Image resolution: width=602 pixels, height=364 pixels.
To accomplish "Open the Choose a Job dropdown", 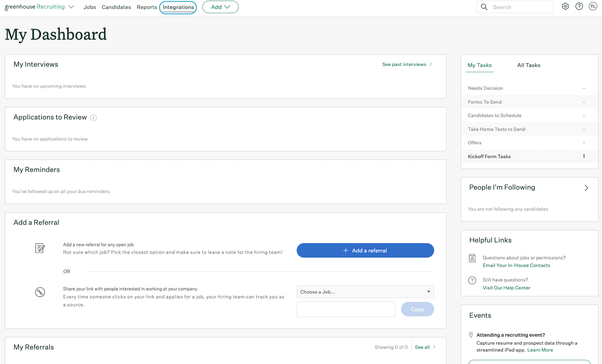I will 365,292.
